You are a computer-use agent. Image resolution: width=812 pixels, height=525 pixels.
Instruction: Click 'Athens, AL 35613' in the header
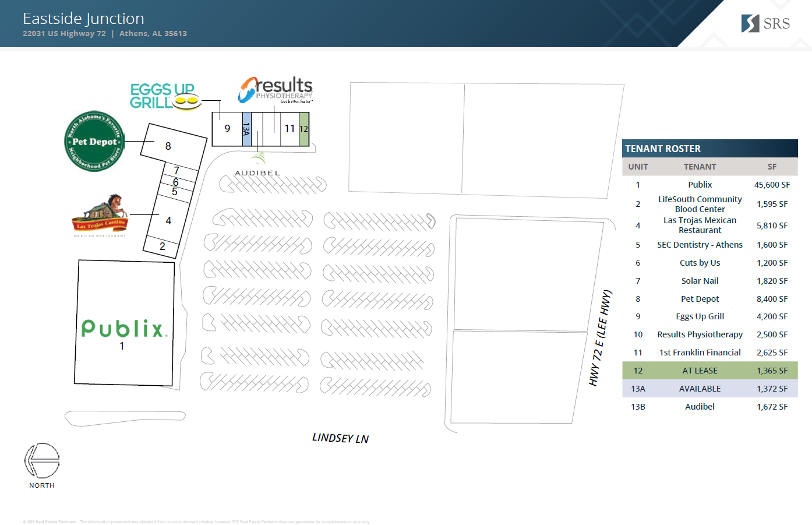(x=153, y=33)
